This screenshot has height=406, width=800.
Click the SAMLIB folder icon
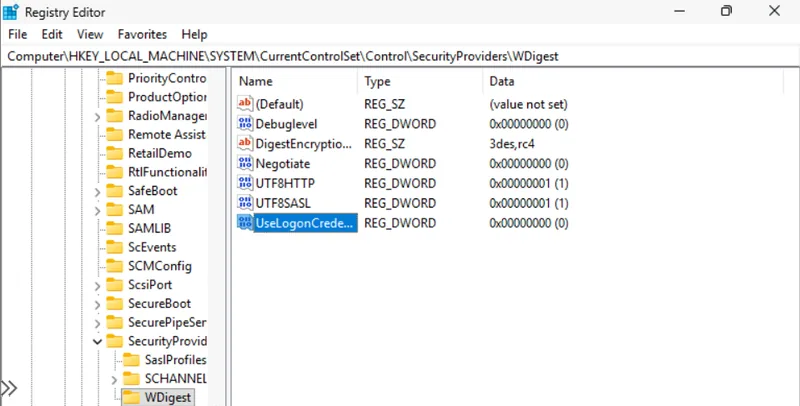point(115,229)
